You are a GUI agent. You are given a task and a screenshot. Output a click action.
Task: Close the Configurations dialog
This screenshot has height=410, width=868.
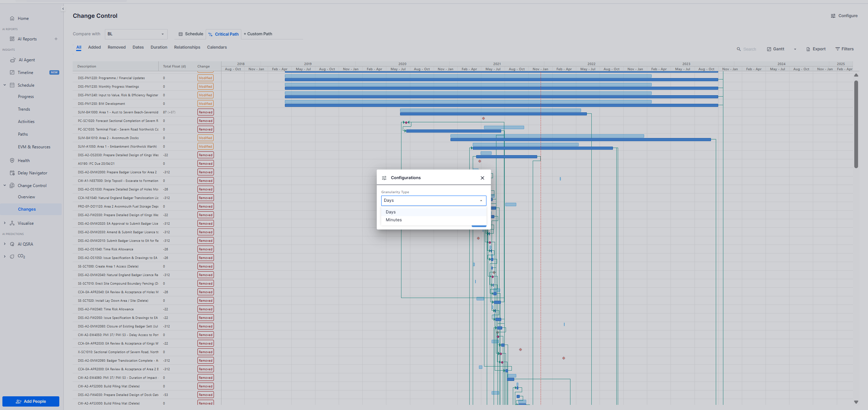click(x=482, y=178)
